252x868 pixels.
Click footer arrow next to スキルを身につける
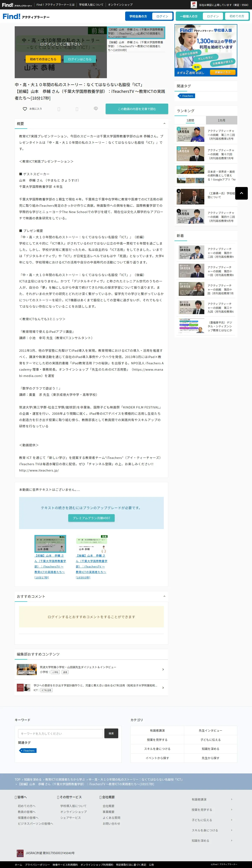tap(231, 830)
